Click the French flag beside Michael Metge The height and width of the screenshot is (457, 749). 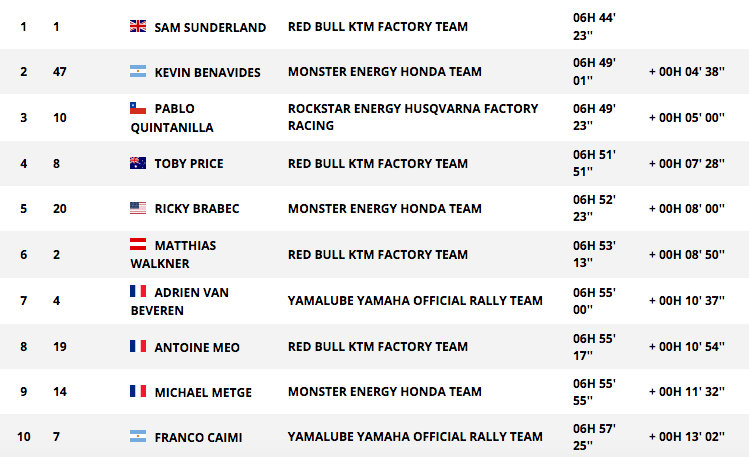(x=138, y=392)
